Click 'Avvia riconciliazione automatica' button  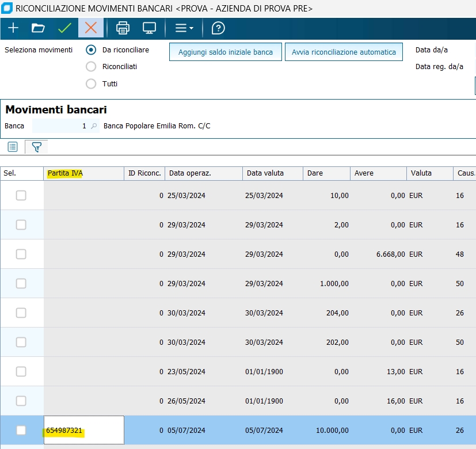tap(344, 52)
